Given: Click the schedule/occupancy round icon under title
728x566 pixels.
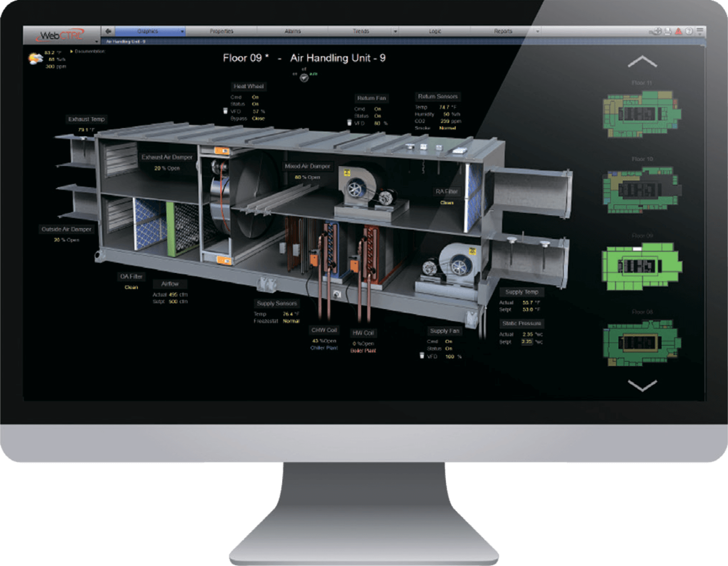Looking at the screenshot, I should 304,78.
